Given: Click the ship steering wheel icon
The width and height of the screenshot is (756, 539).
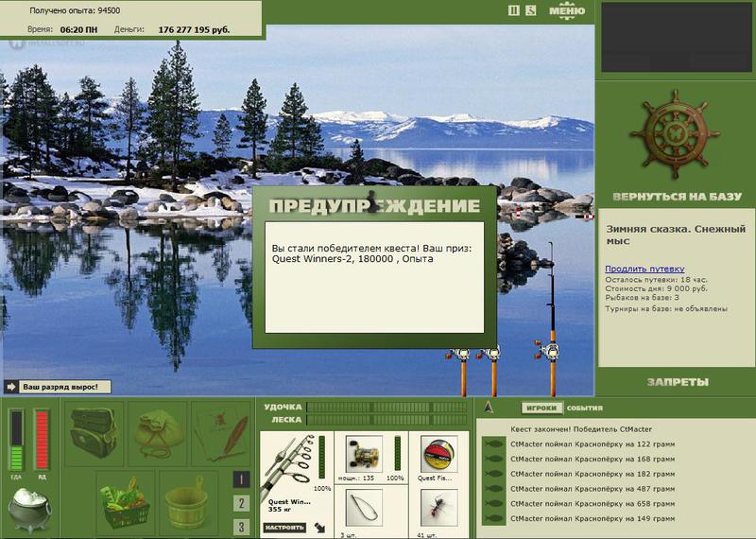Looking at the screenshot, I should tap(675, 134).
